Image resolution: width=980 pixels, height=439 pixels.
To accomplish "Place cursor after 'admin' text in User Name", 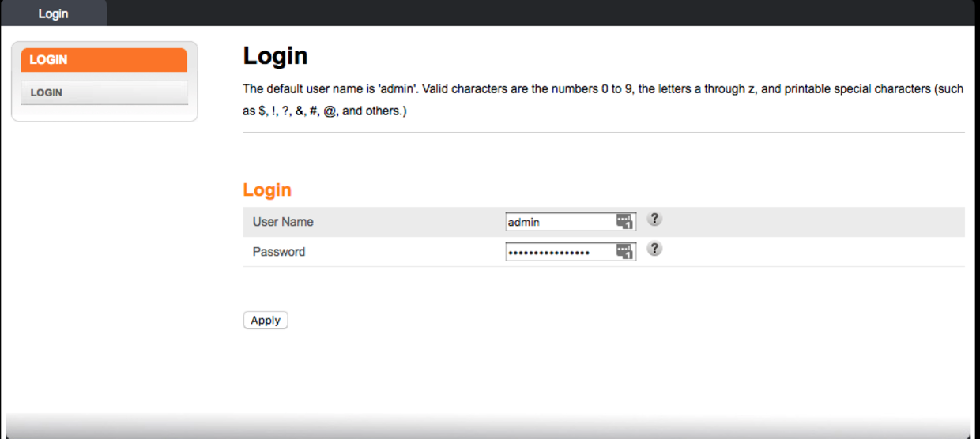I will click(x=541, y=222).
